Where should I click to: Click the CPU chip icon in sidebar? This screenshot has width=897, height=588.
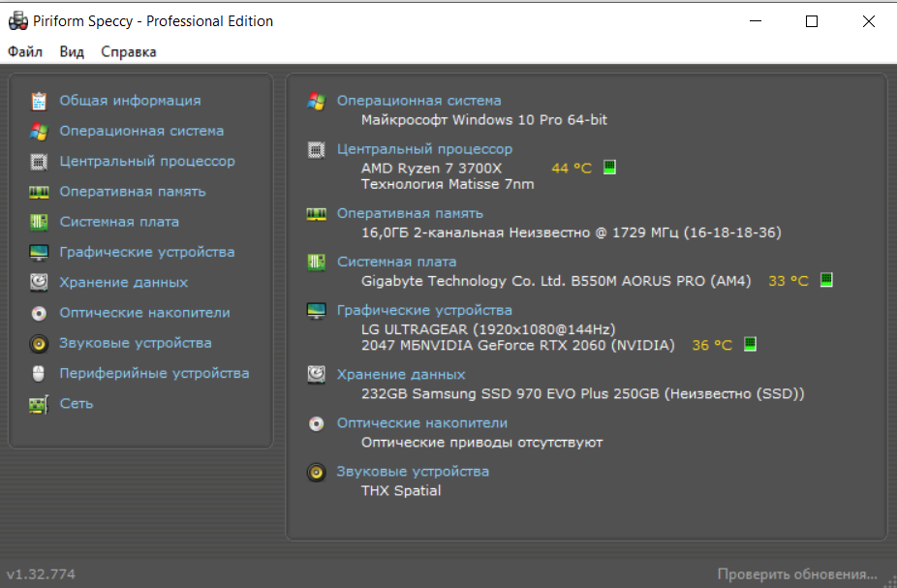[x=39, y=162]
